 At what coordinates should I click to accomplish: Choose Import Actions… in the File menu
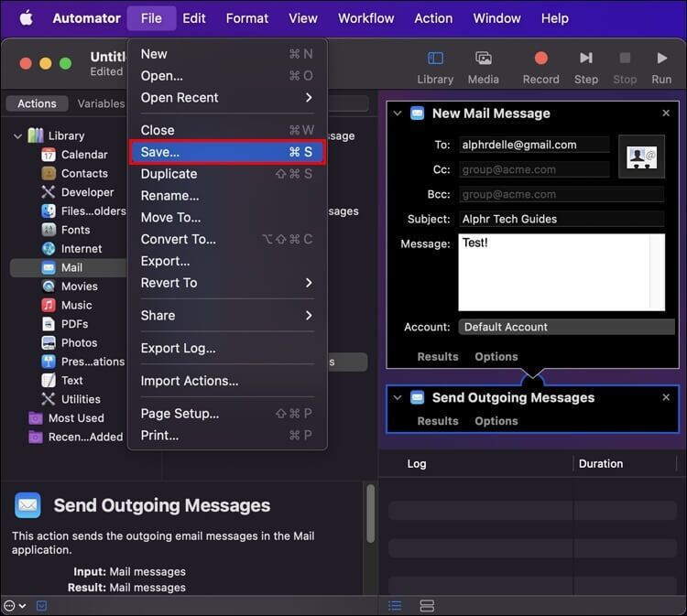tap(226, 381)
